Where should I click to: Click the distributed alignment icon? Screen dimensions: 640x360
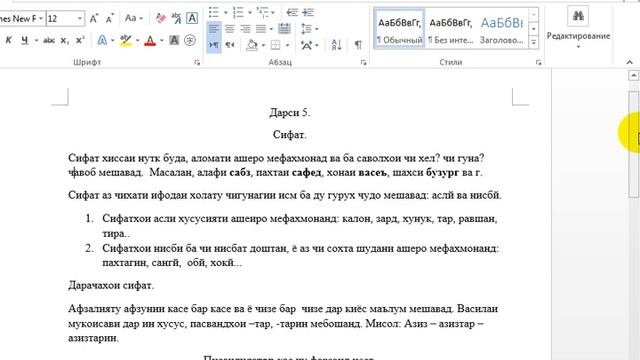pos(284,29)
